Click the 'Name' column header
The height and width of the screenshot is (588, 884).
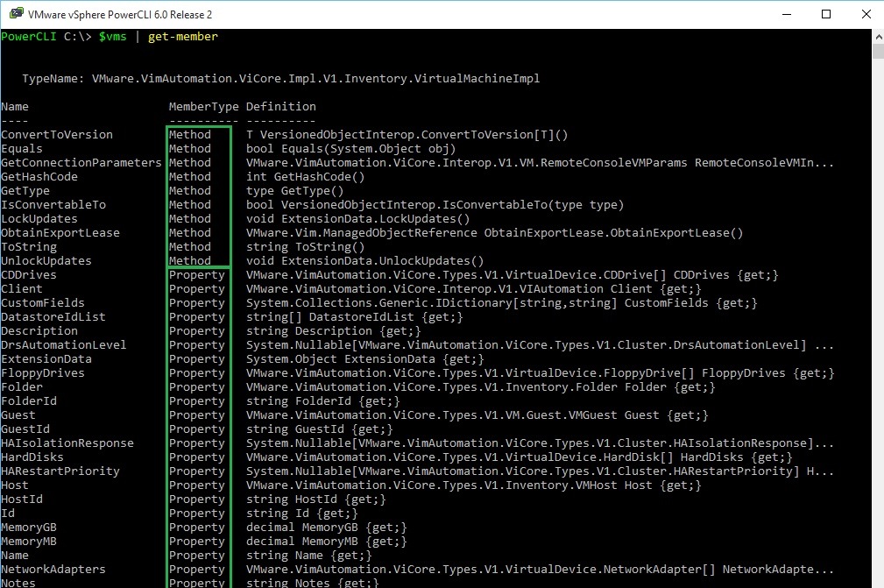pyautogui.click(x=15, y=107)
